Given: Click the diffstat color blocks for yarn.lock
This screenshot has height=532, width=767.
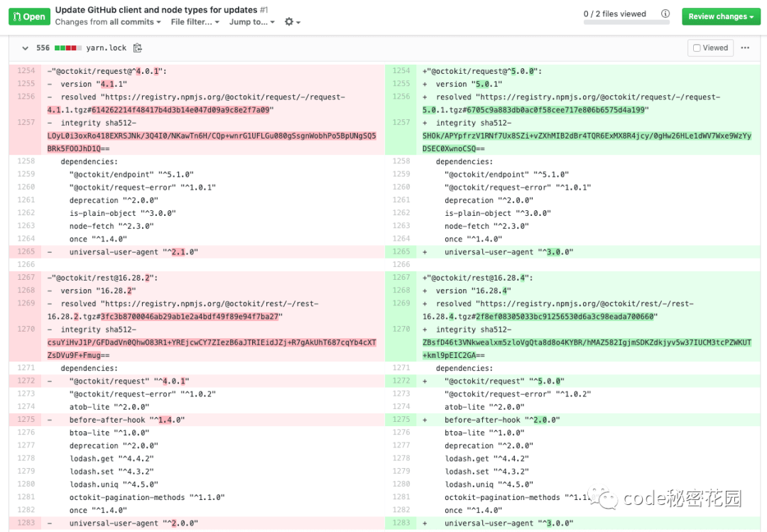Looking at the screenshot, I should (x=68, y=48).
